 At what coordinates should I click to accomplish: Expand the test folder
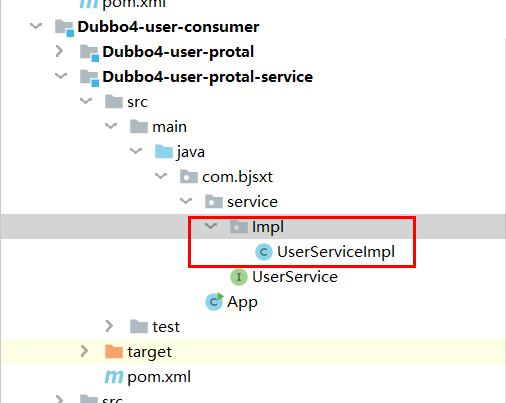[x=109, y=326]
